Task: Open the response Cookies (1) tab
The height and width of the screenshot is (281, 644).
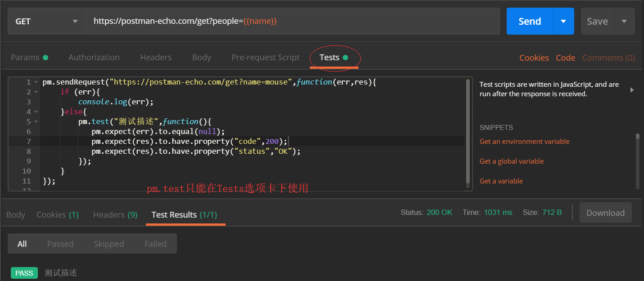Action: [x=58, y=215]
